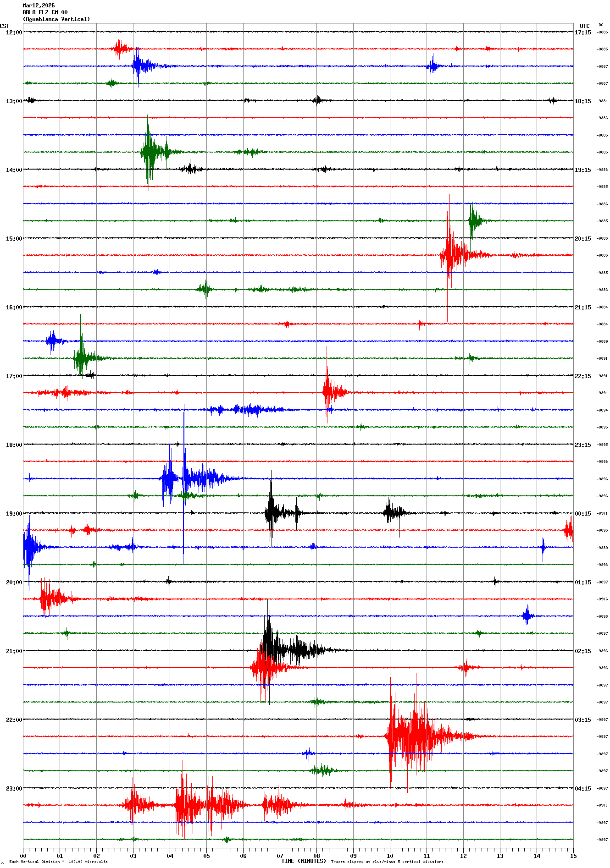Click minute 15 on the bottom axis
Viewport: 610px width, 868px height.
[573, 856]
